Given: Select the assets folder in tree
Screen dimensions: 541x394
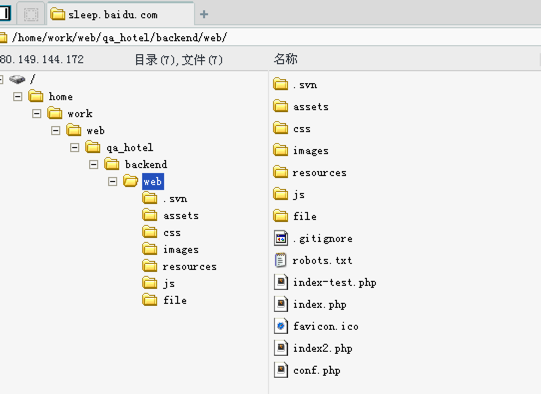Looking at the screenshot, I should pos(181,216).
